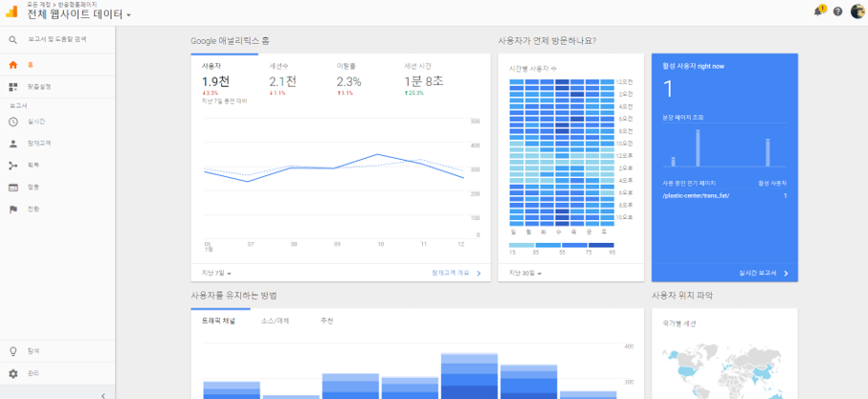
Task: Click the 사용자가 언제 방문하나요? heading
Action: pyautogui.click(x=547, y=41)
